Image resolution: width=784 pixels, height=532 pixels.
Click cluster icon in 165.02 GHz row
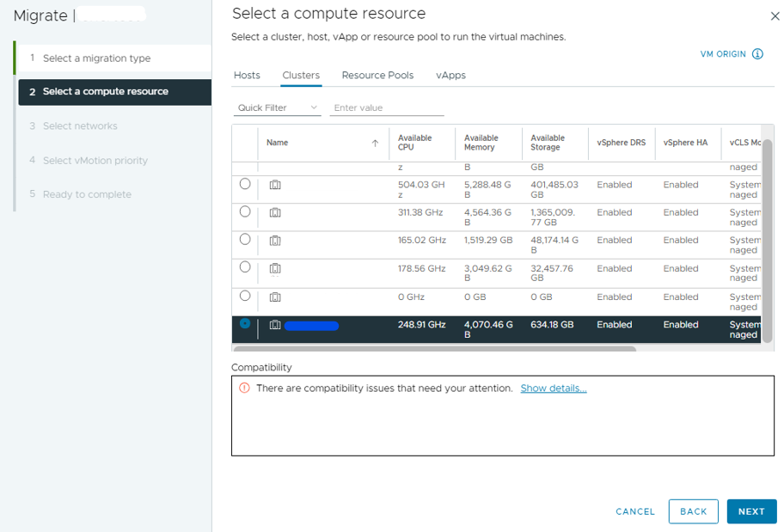click(x=275, y=241)
